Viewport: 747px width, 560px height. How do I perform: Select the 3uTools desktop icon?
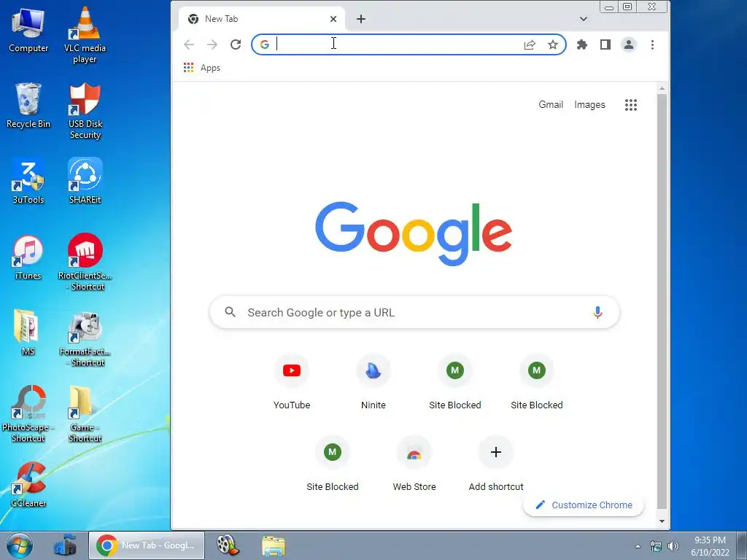point(28,181)
